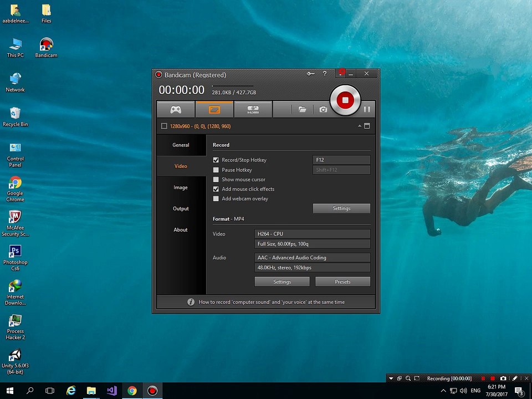Open the General tab
The height and width of the screenshot is (399, 532).
pos(181,145)
